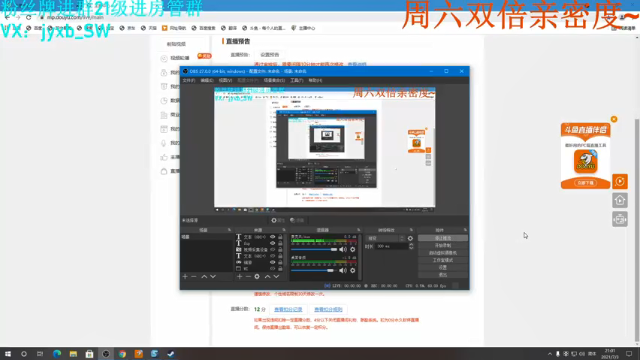Open Windows Start menu
640x360 pixels.
[x=8, y=354]
